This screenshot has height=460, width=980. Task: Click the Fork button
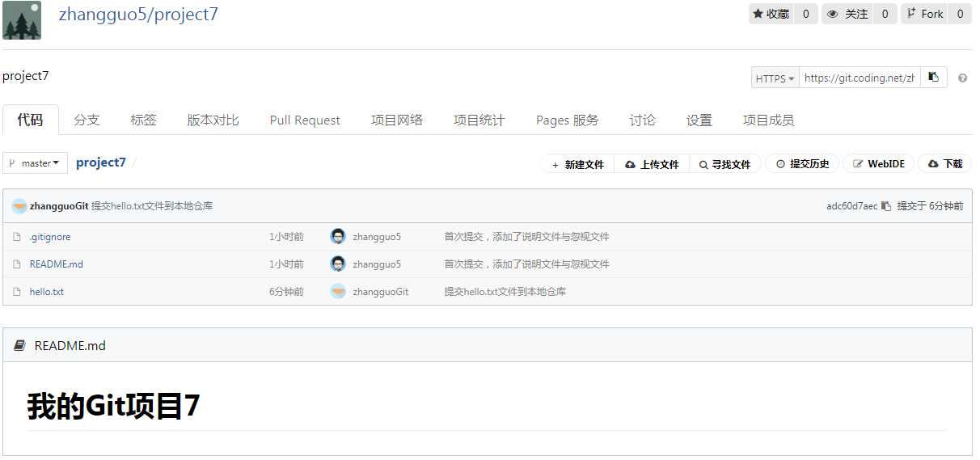click(924, 14)
